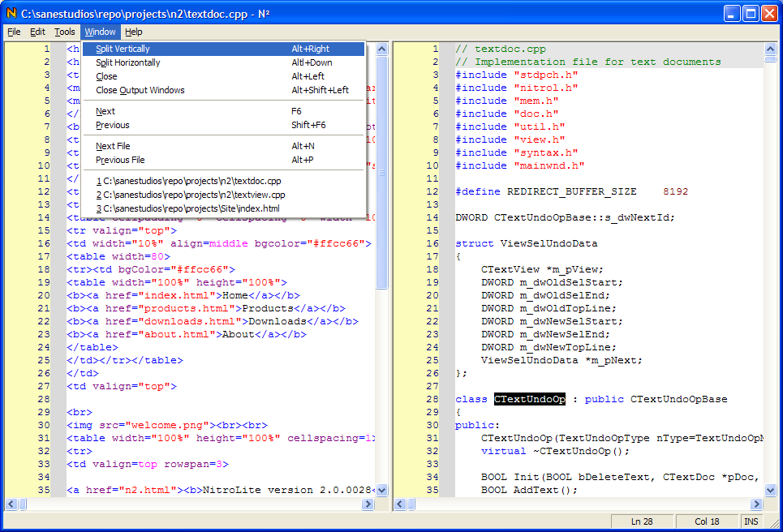Open the File menu
This screenshot has width=783, height=532.
pyautogui.click(x=14, y=32)
